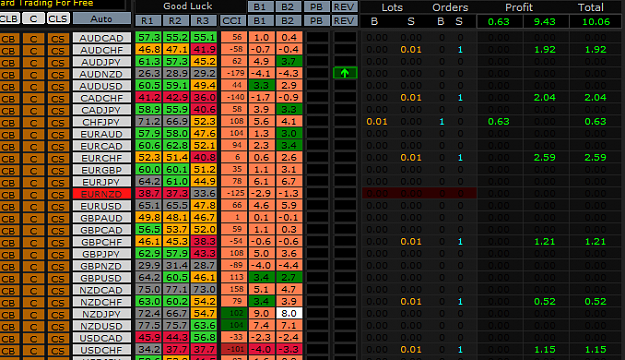The height and width of the screenshot is (360, 625).
Task: Click CS button in CADCHF row
Action: [x=58, y=98]
